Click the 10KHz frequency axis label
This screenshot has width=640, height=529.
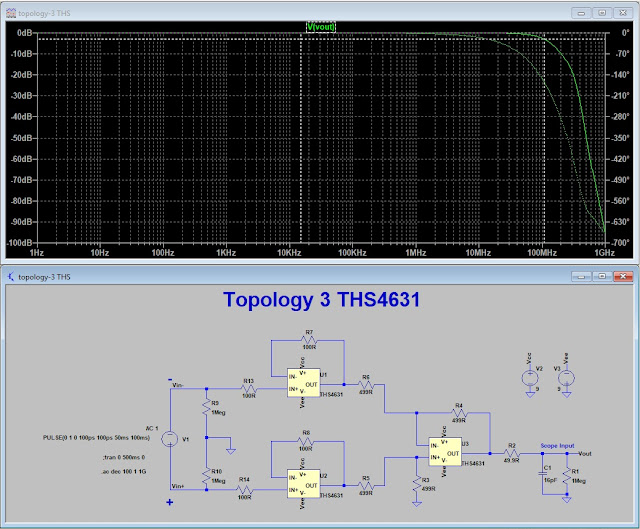pos(289,253)
